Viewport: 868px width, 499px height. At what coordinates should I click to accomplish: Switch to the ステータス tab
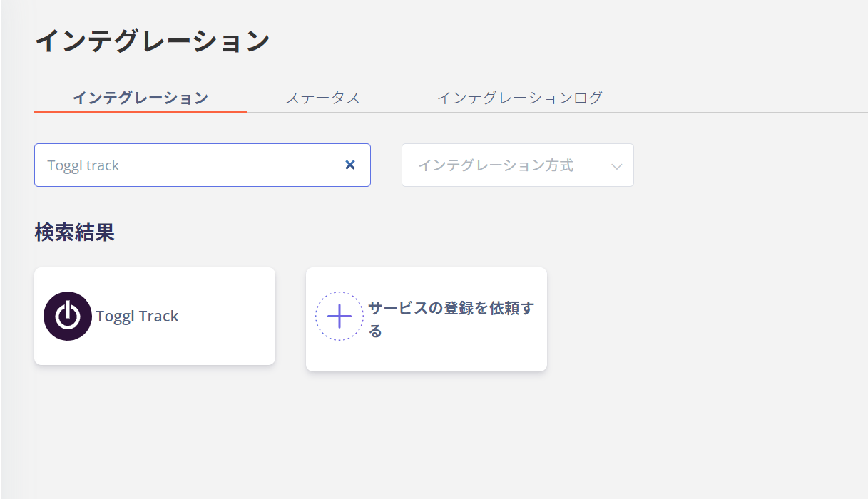click(322, 98)
